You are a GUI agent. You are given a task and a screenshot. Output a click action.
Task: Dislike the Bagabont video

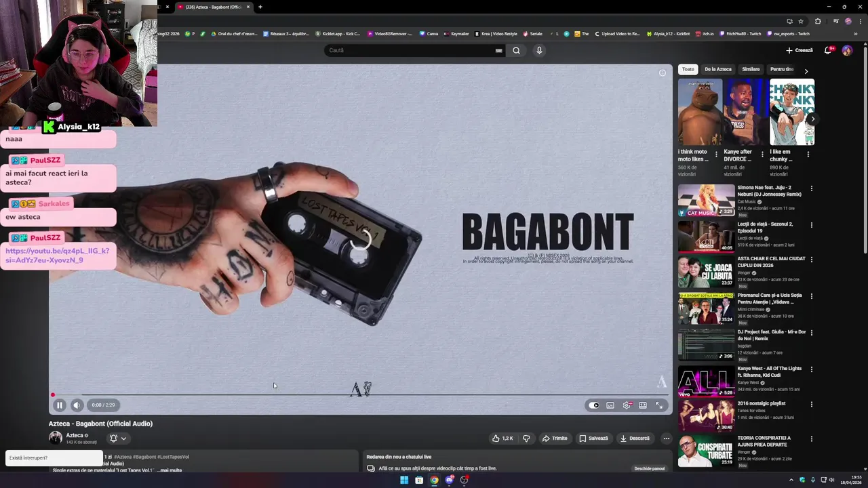click(x=526, y=439)
